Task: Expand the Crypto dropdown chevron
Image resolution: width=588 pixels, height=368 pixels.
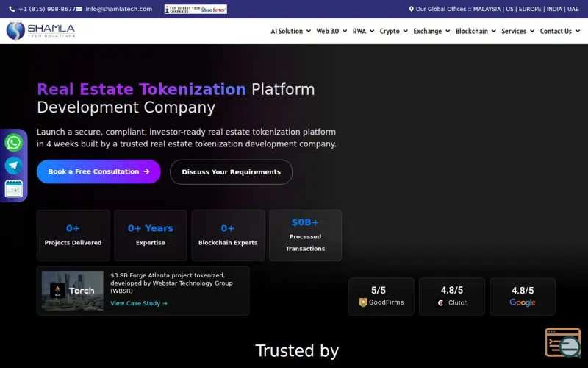Action: (406, 31)
